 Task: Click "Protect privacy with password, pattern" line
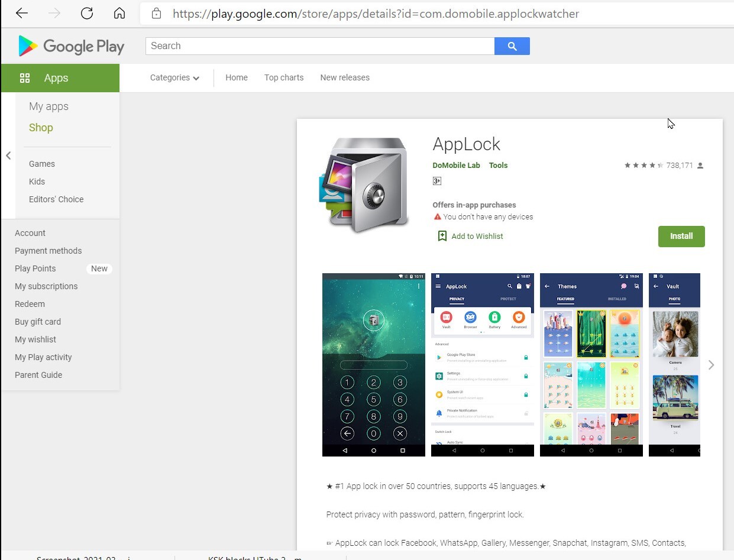425,514
